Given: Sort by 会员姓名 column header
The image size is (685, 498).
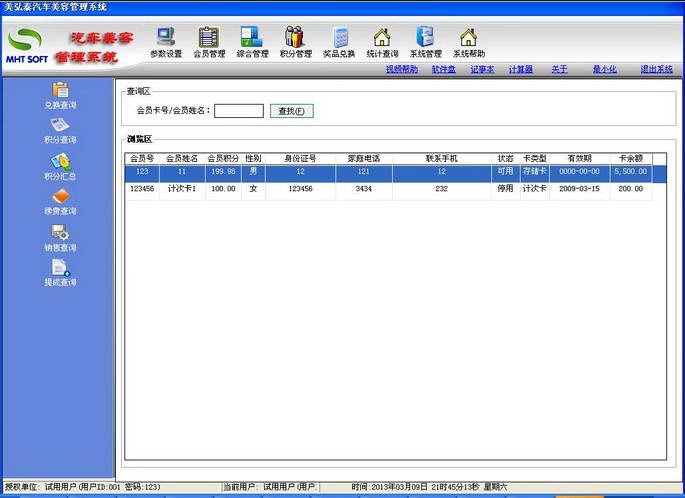Looking at the screenshot, I should tap(182, 159).
